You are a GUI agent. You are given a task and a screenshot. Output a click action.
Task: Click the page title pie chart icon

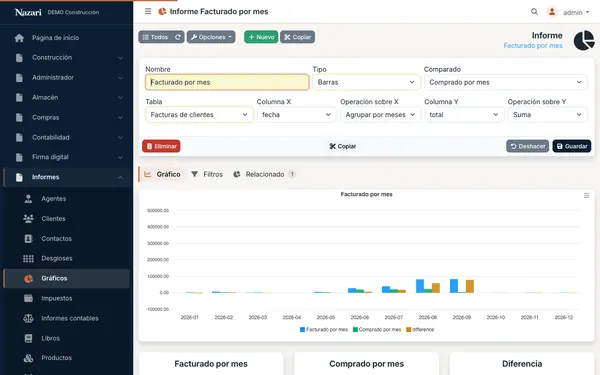162,11
